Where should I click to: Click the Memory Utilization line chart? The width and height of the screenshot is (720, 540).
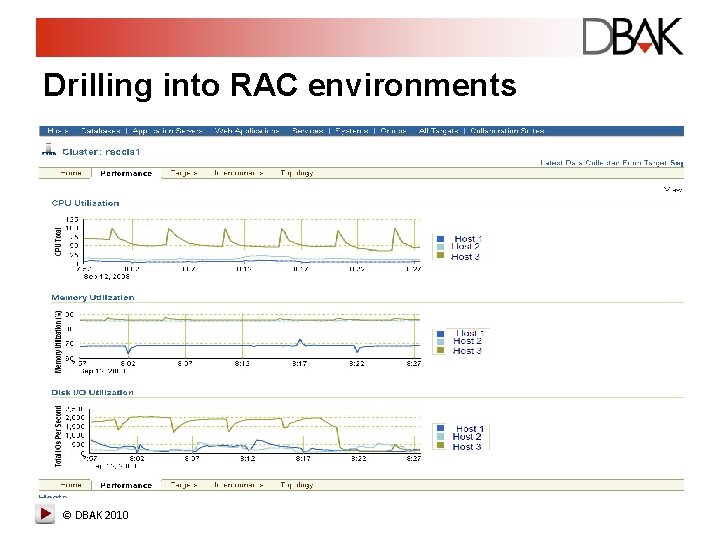pyautogui.click(x=248, y=336)
